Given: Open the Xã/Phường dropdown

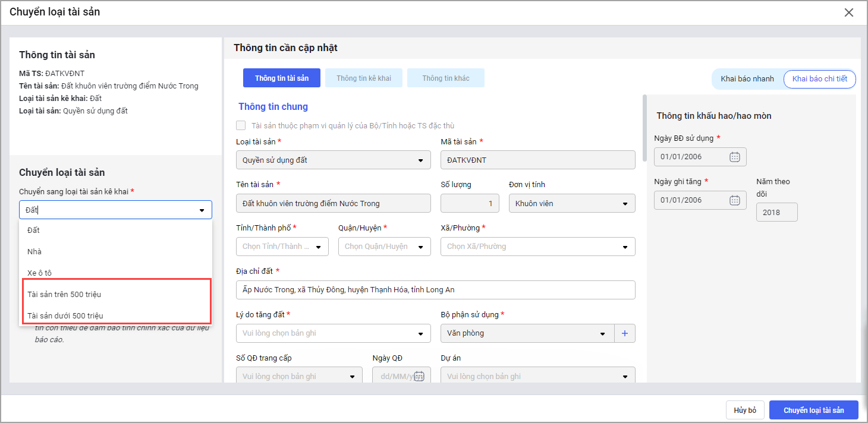Looking at the screenshot, I should pos(625,247).
